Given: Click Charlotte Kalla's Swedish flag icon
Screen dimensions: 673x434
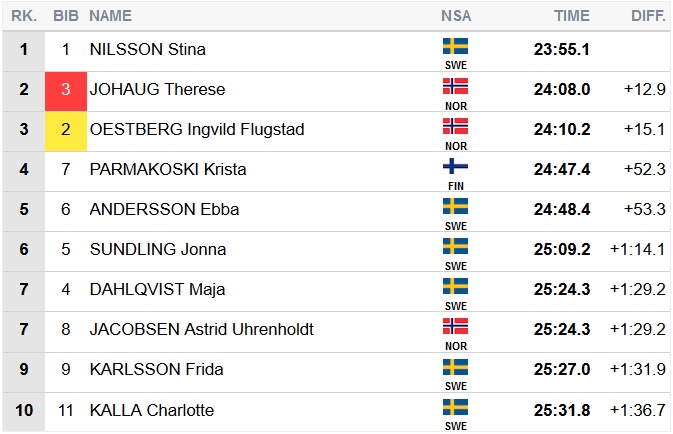Looking at the screenshot, I should [x=455, y=406].
